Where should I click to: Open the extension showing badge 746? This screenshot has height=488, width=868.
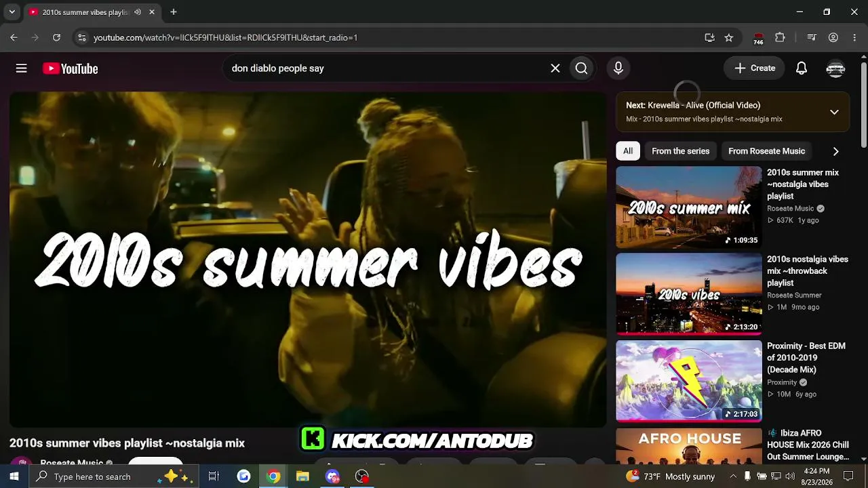[x=758, y=38]
